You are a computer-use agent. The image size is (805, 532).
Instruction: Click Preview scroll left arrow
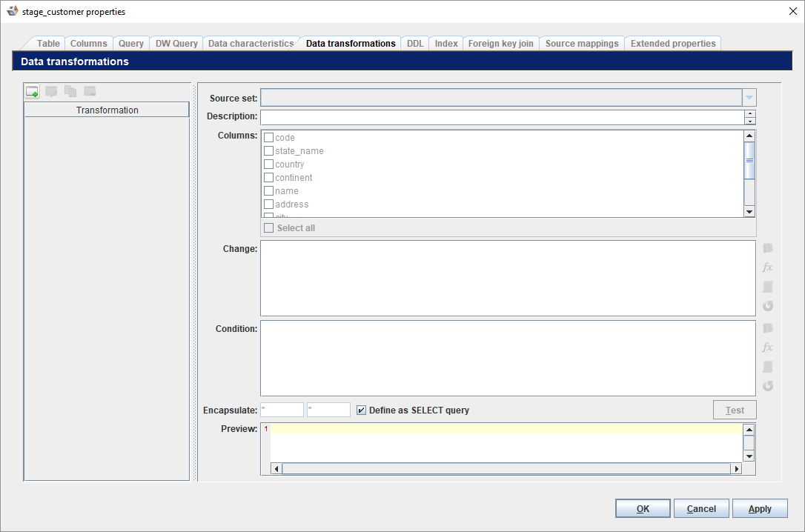pyautogui.click(x=276, y=468)
